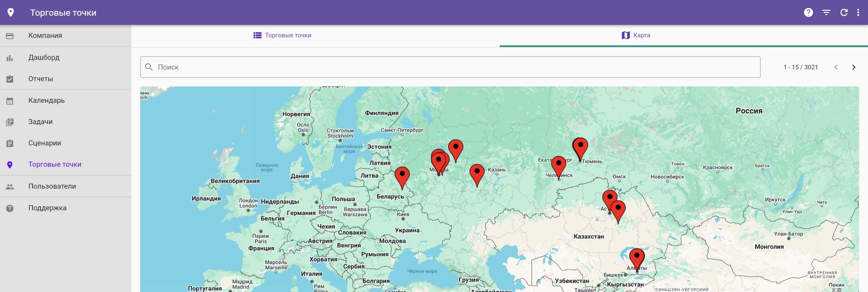The width and height of the screenshot is (868, 292).
Task: Click the Германия label on the map
Action: coord(301,213)
